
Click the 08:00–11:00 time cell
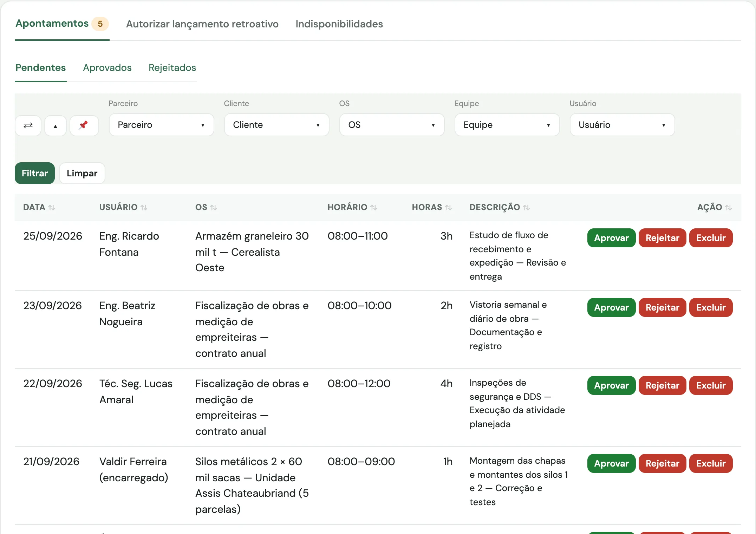pyautogui.click(x=358, y=236)
